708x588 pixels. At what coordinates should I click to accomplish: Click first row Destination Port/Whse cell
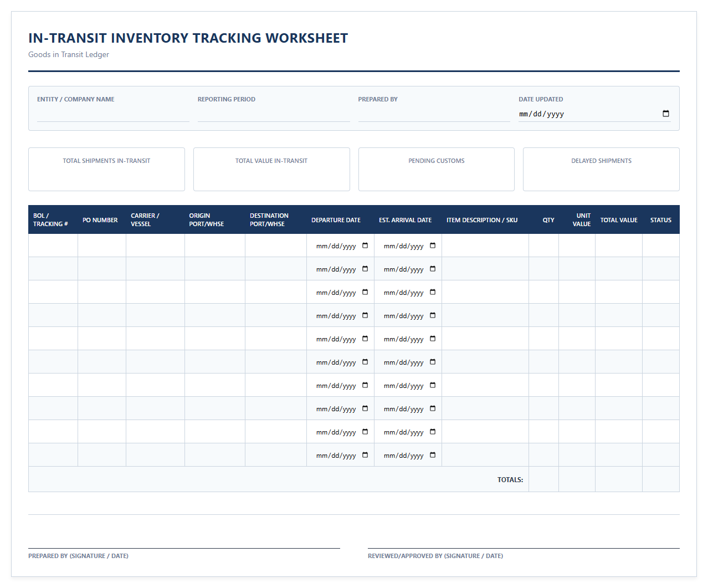click(x=276, y=246)
